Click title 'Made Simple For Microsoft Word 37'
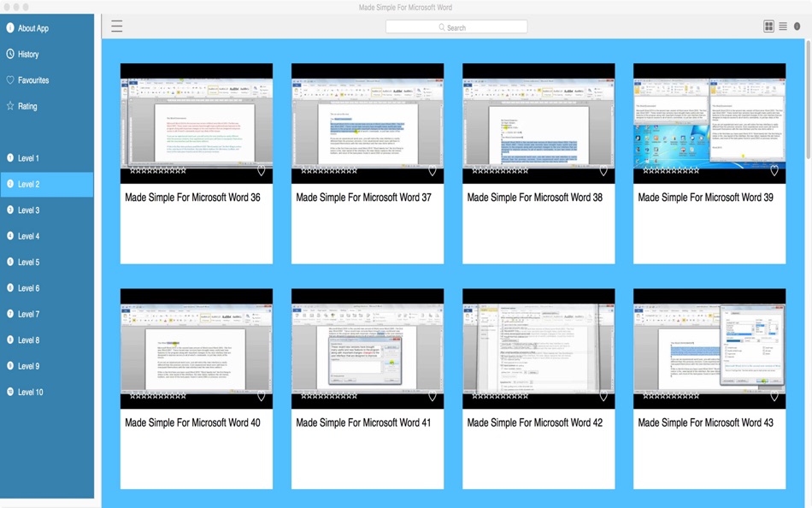The height and width of the screenshot is (508, 812). [363, 198]
